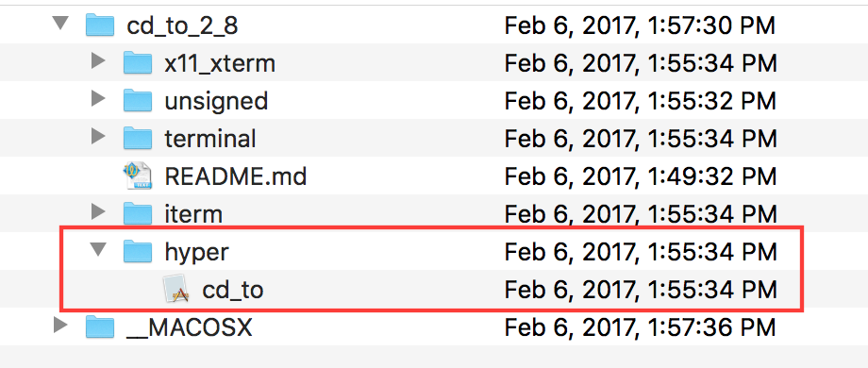Collapse the hyper folder

[98, 250]
